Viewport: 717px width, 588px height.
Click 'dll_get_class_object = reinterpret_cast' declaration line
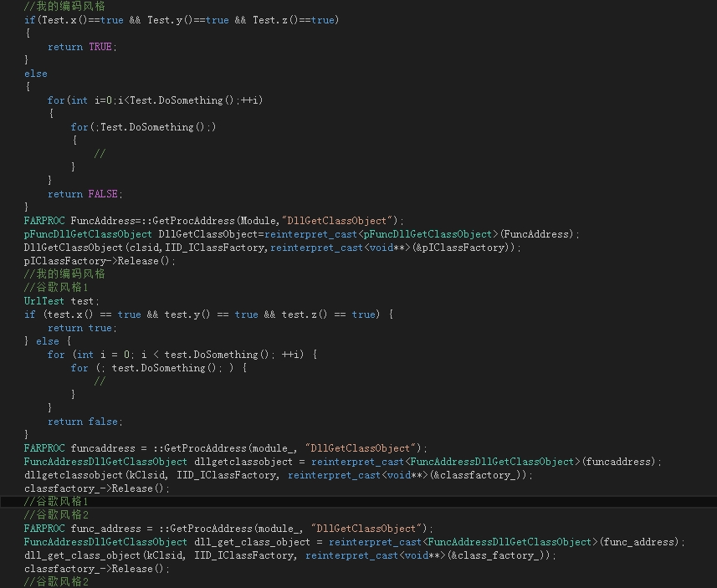pyautogui.click(x=355, y=542)
